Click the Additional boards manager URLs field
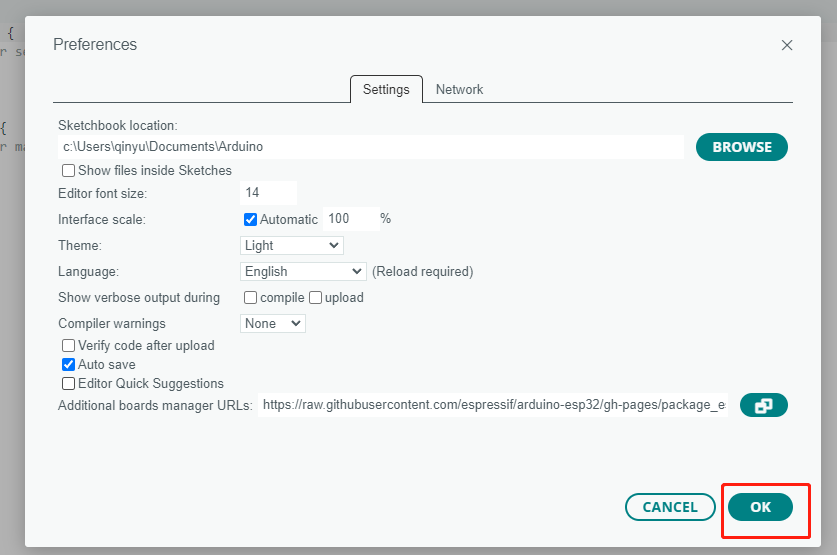Screen dimensions: 837x555 494,405
